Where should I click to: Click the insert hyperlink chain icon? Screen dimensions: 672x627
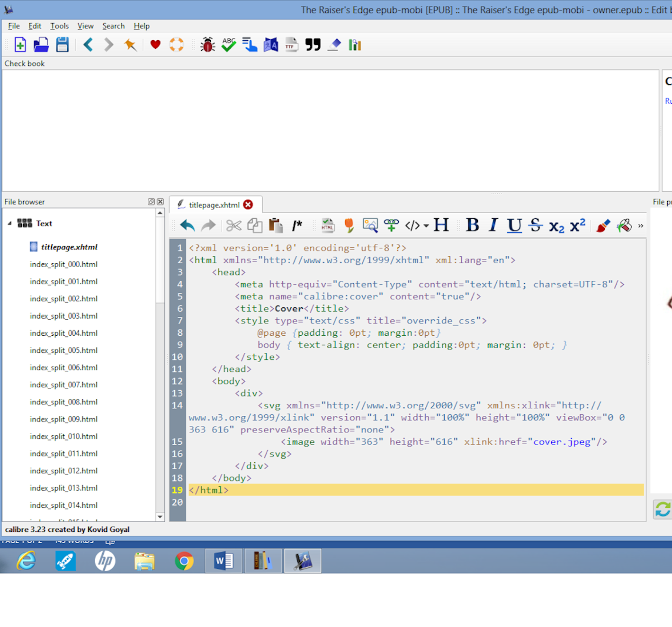(x=391, y=226)
